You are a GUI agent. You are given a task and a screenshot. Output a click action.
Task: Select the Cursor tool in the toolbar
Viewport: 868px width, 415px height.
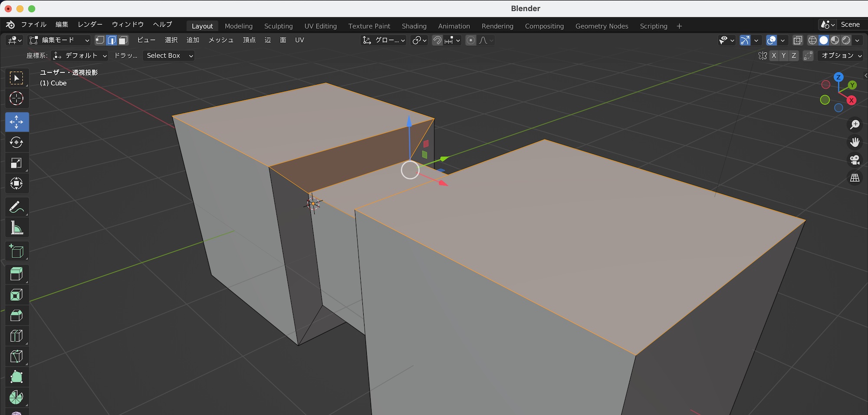[x=16, y=99]
